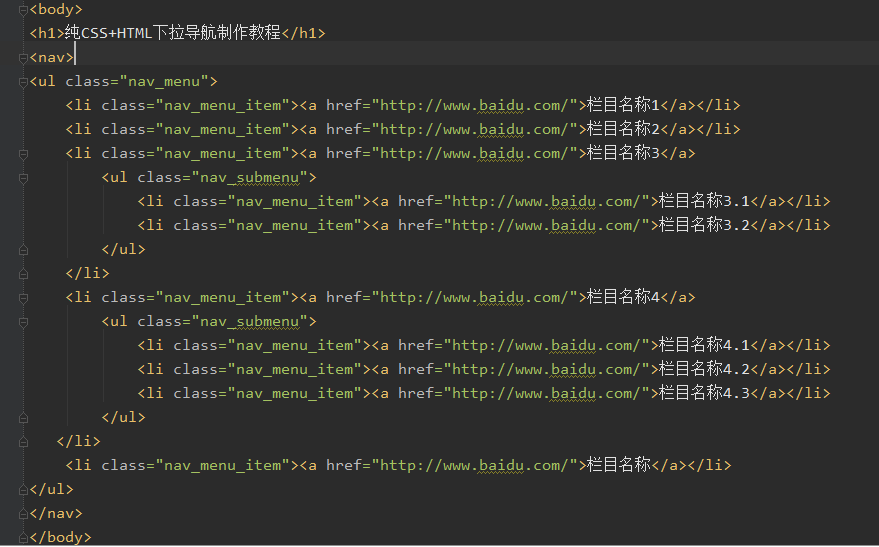Screen dimensions: 879x547
Task: Click the "nav_menu" class value on ul tag
Action: (164, 82)
